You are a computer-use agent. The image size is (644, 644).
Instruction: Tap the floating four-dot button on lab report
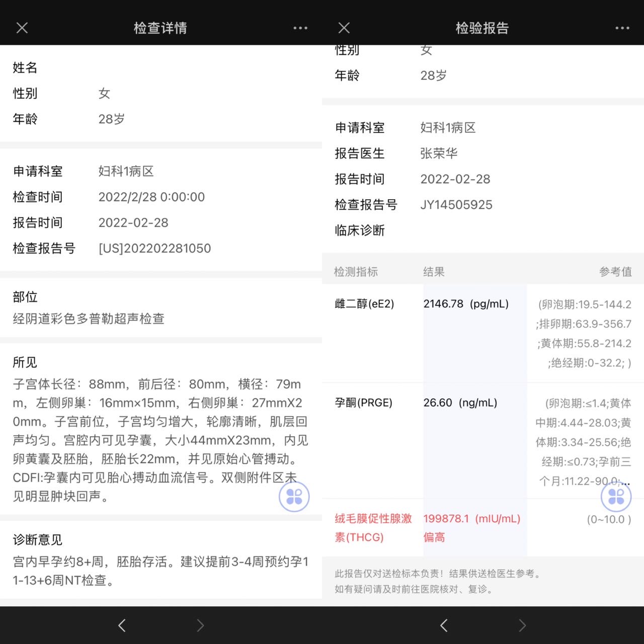pyautogui.click(x=616, y=497)
